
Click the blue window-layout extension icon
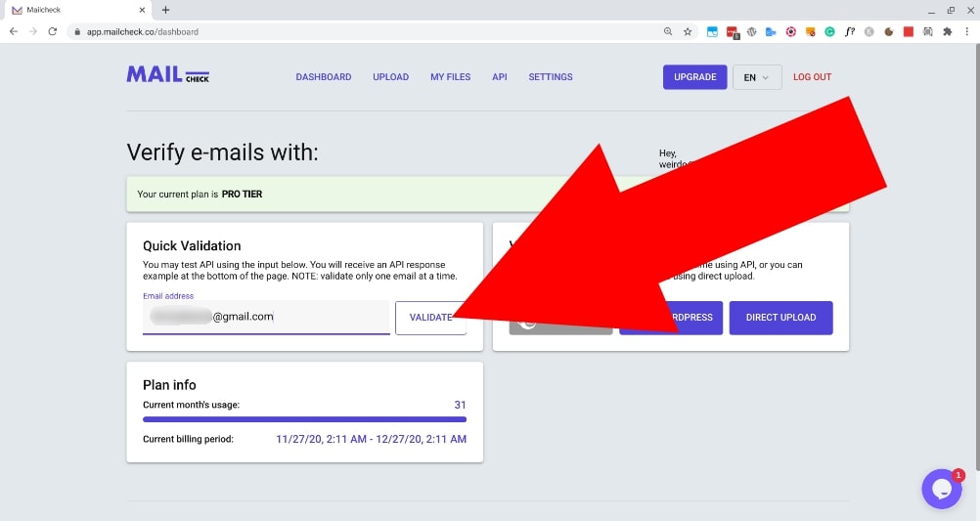tap(712, 32)
